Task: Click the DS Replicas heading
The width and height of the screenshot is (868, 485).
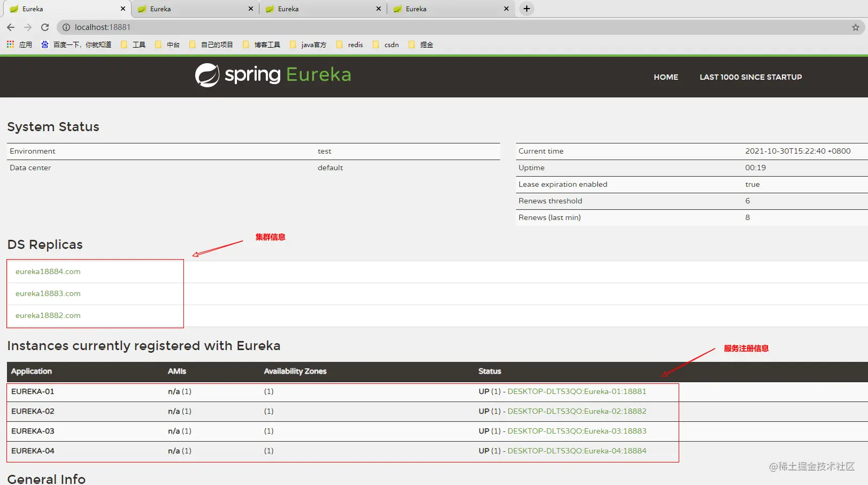Action: (45, 245)
